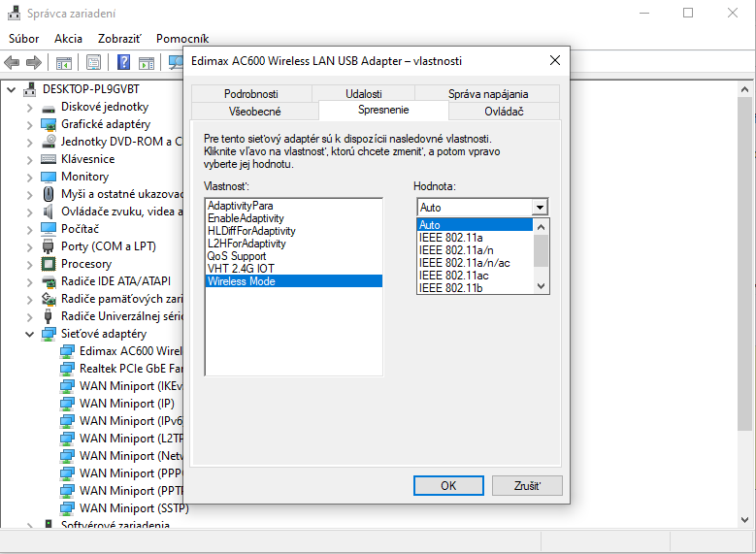Click the blue Help question mark icon

[x=124, y=62]
